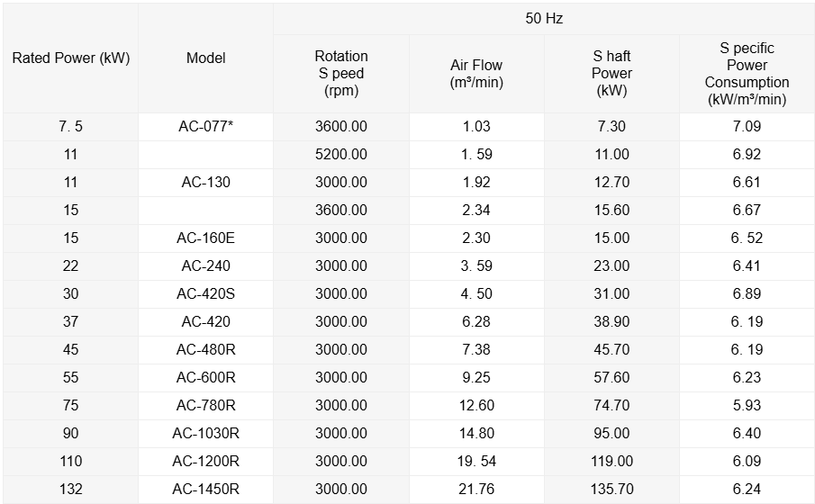Select the 21.76 air flow value
Image resolution: width=815 pixels, height=504 pixels.
[x=476, y=490]
